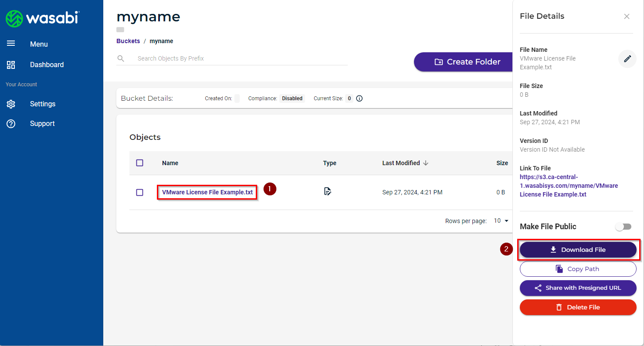
Task: Click the row date Sep 27, 2024, 4:21 PM
Action: tap(412, 192)
